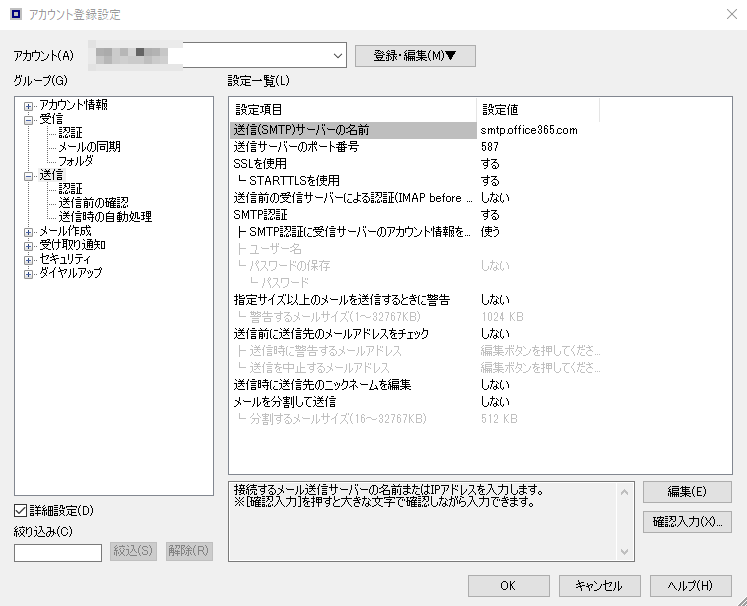Click the description box scroll down arrow
Viewport: 747px width, 606px height.
pyautogui.click(x=625, y=552)
